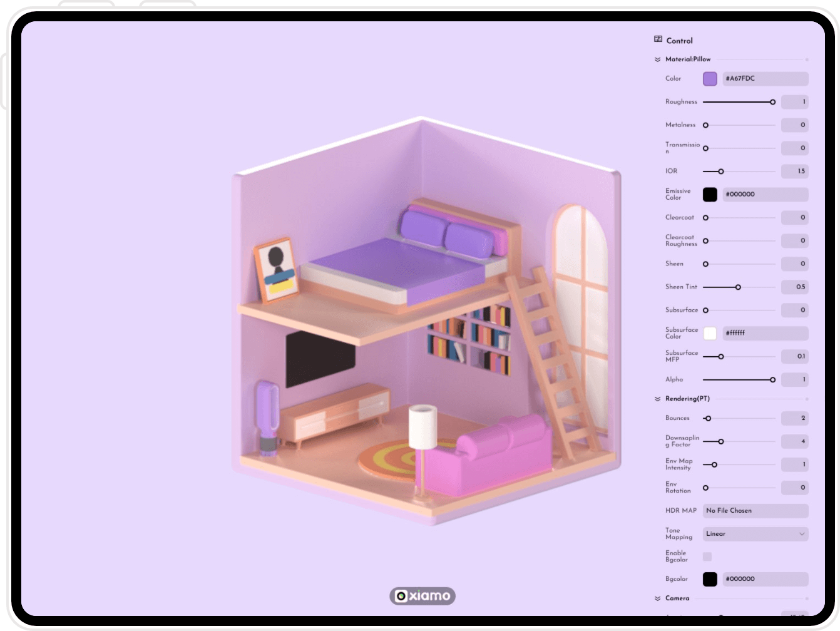Click the Control panel icon

coord(658,39)
